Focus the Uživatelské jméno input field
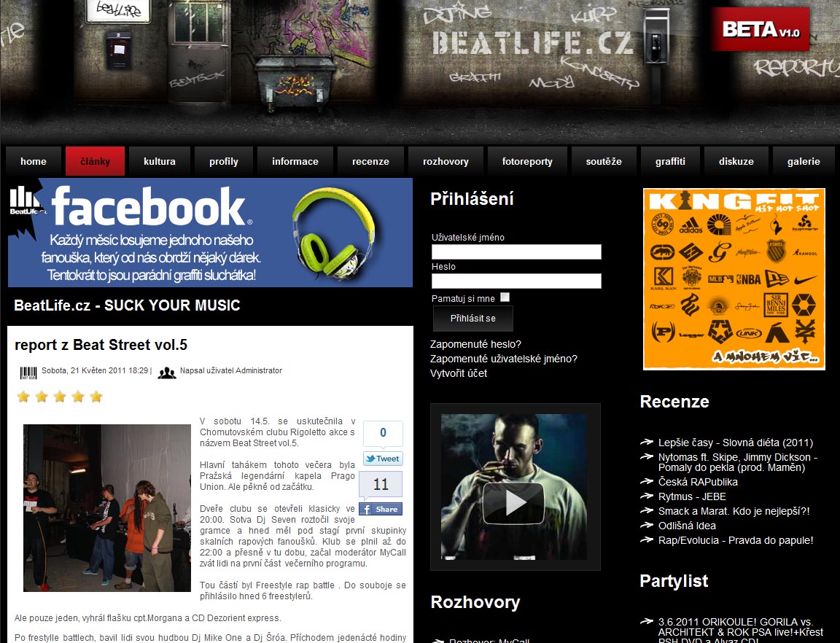The height and width of the screenshot is (643, 840). tap(516, 252)
